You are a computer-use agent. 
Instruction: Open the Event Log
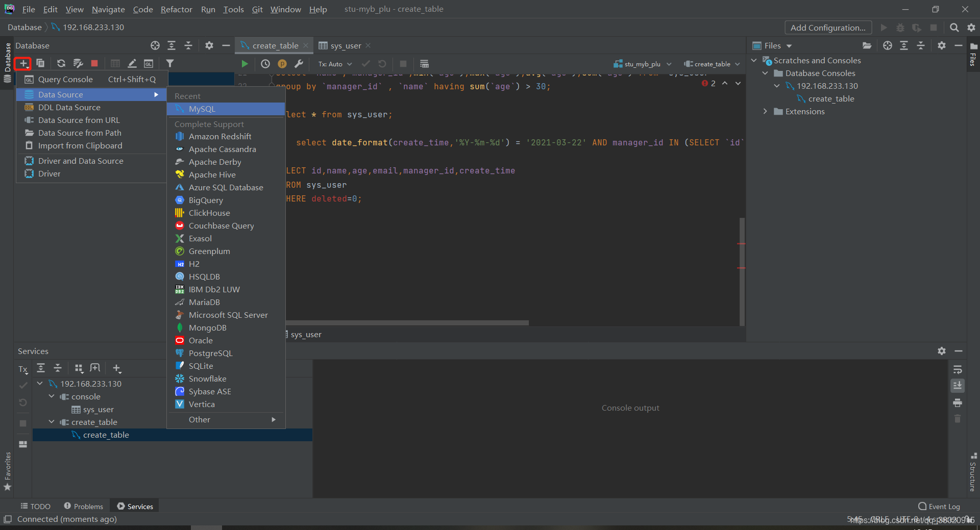click(939, 506)
